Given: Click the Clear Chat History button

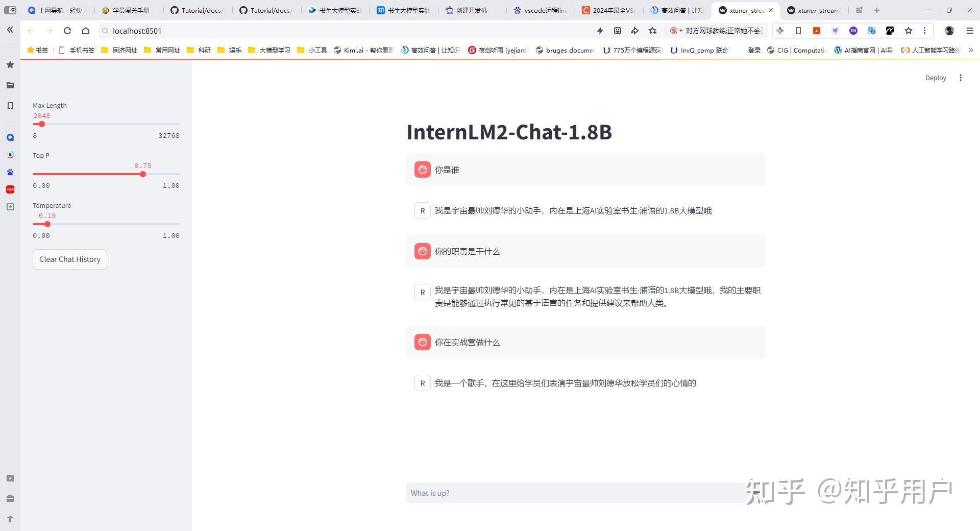Looking at the screenshot, I should click(70, 259).
